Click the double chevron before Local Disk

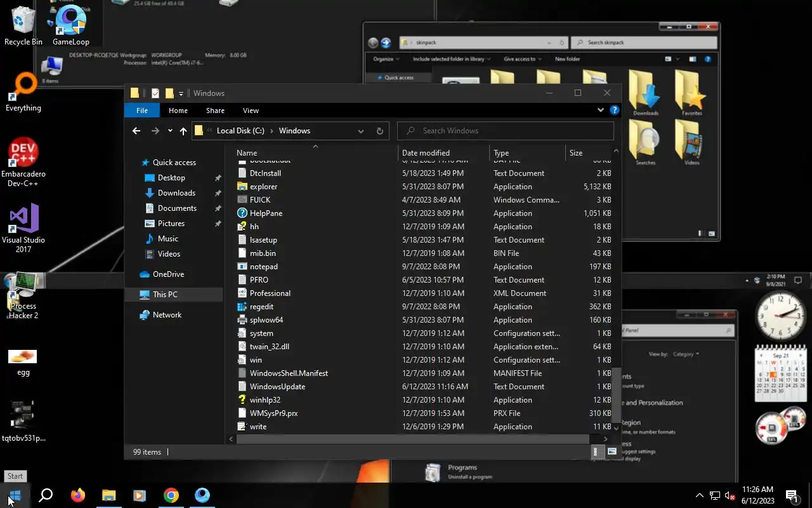210,131
